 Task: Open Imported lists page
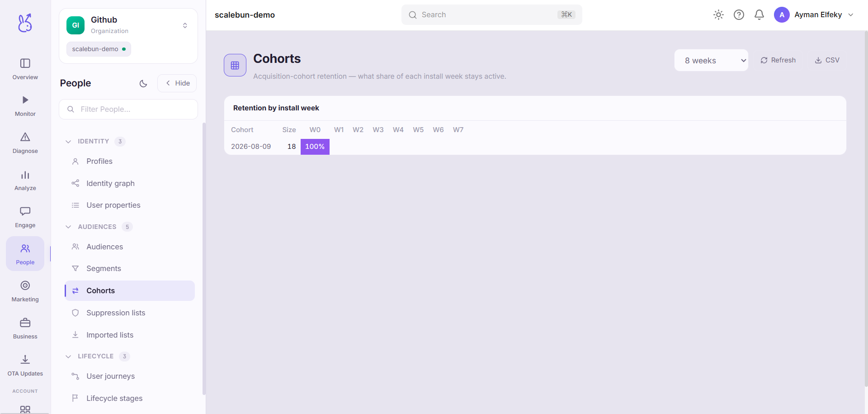tap(130, 335)
